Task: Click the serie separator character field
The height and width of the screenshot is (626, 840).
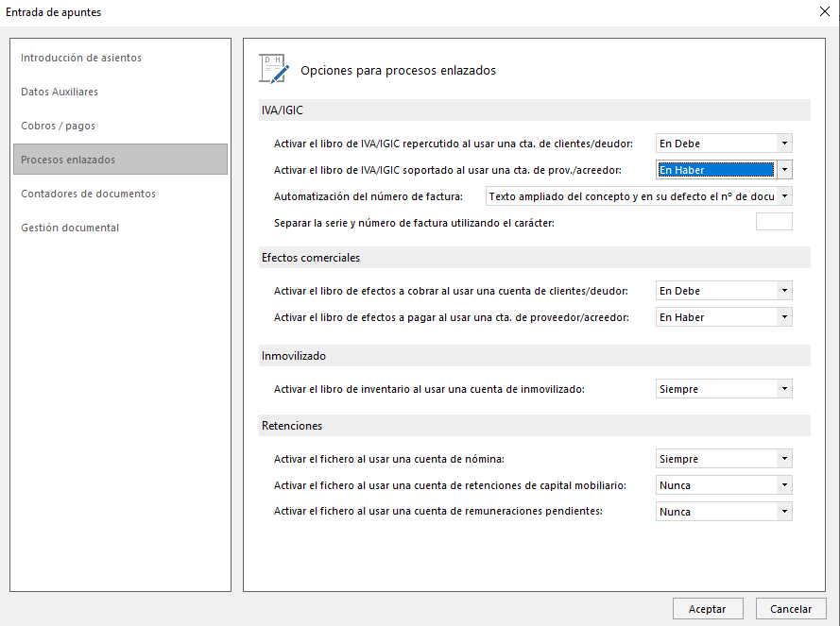Action: tap(774, 222)
